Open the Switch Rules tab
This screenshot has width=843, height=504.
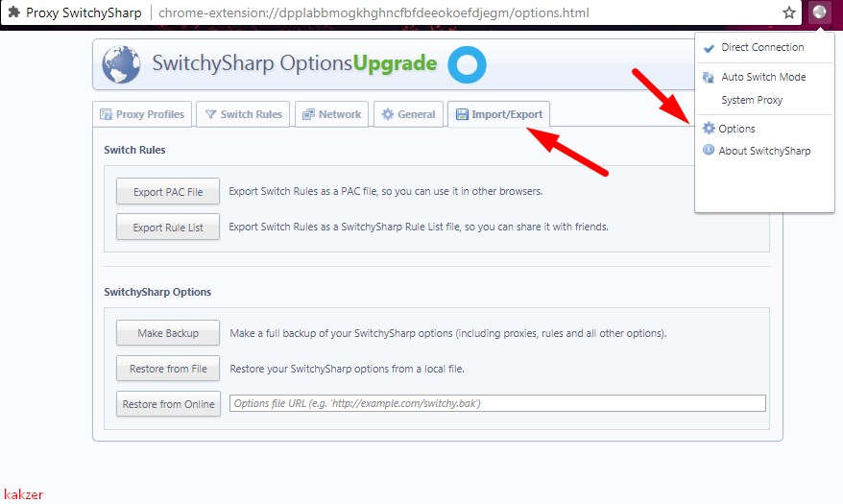[243, 114]
